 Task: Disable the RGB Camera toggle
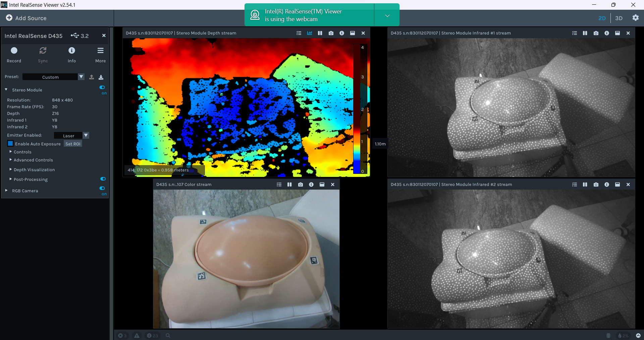tap(102, 188)
